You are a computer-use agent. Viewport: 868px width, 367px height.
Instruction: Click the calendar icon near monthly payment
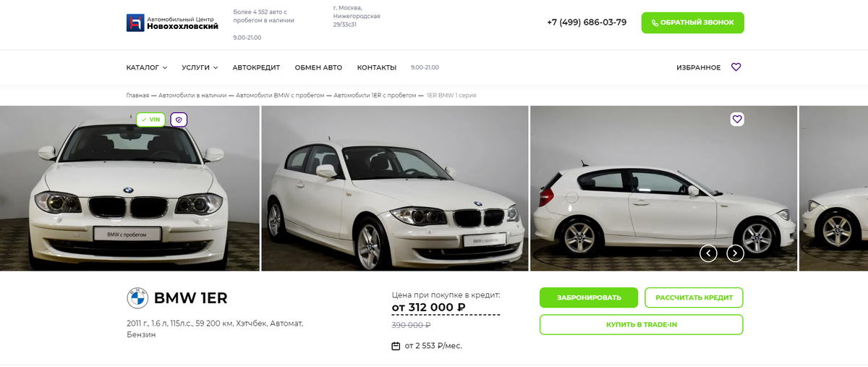click(396, 346)
